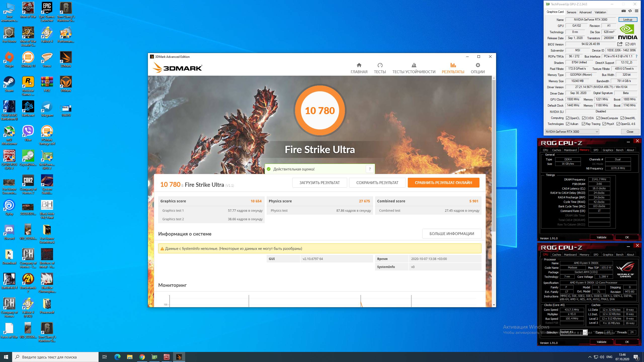644x362 pixels.
Task: Open the Windows Start menu
Action: tap(6, 357)
